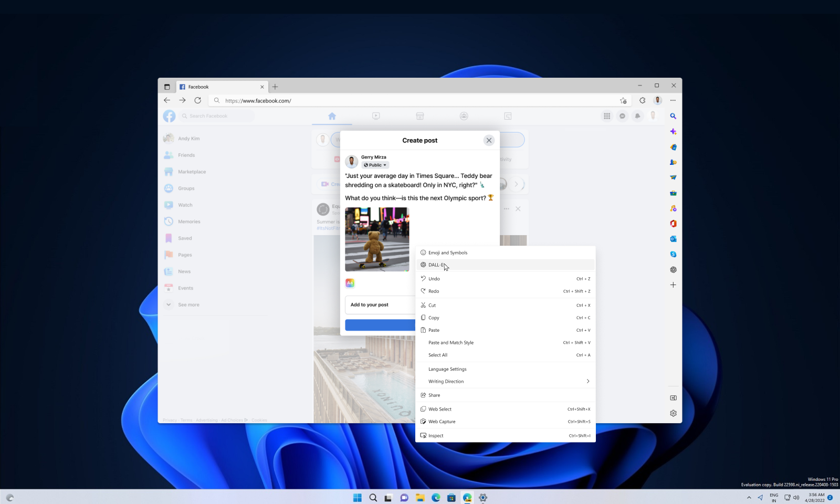Open taskbar Search icon
The width and height of the screenshot is (840, 504).
point(373,498)
